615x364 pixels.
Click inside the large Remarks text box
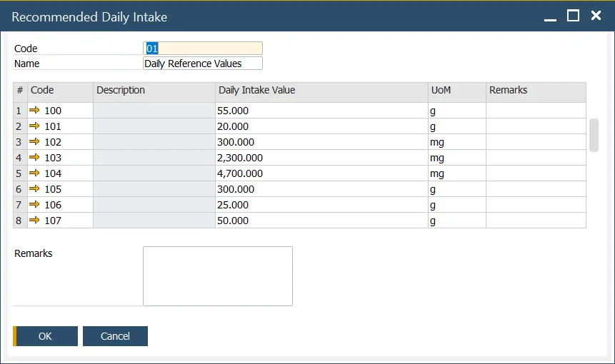[218, 276]
